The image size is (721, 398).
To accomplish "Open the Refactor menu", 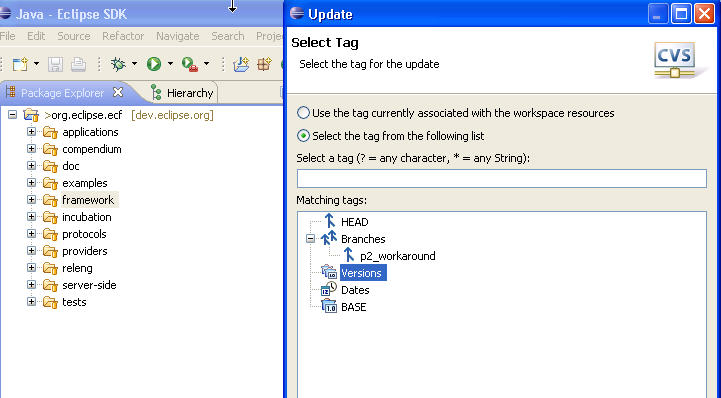I will 123,36.
